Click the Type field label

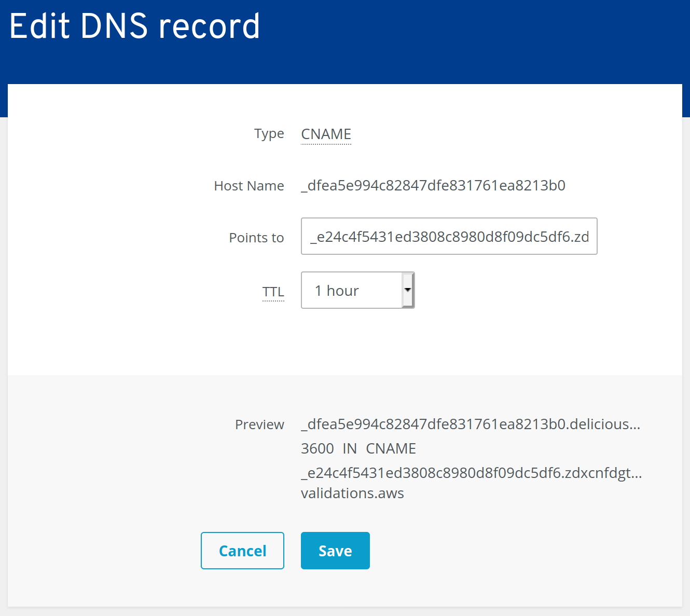point(269,134)
